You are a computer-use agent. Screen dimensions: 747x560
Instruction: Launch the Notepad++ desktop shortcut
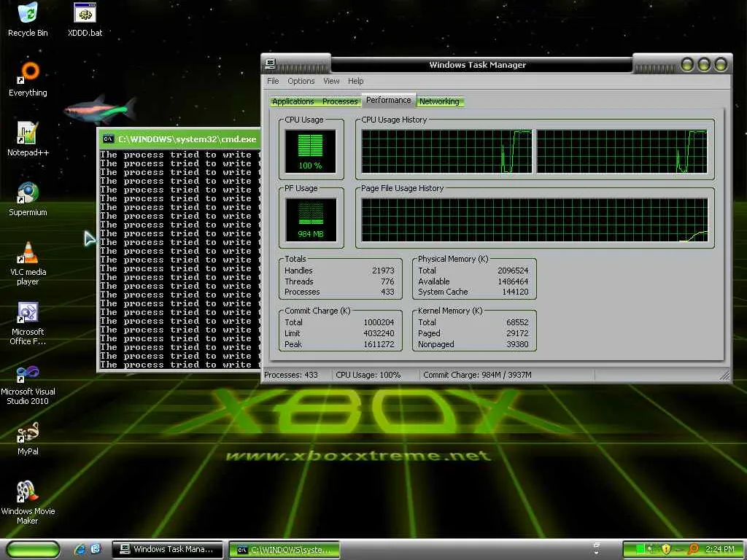click(x=28, y=139)
